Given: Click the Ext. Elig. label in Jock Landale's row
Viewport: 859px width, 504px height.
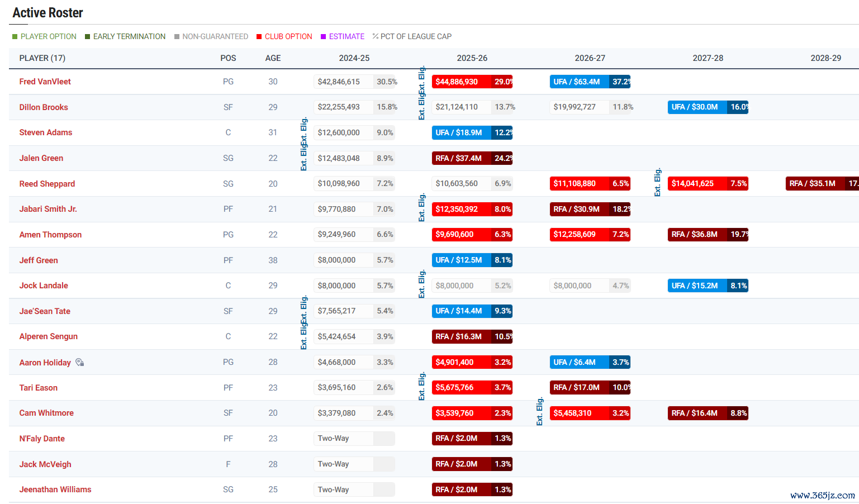Looking at the screenshot, I should 421,284.
